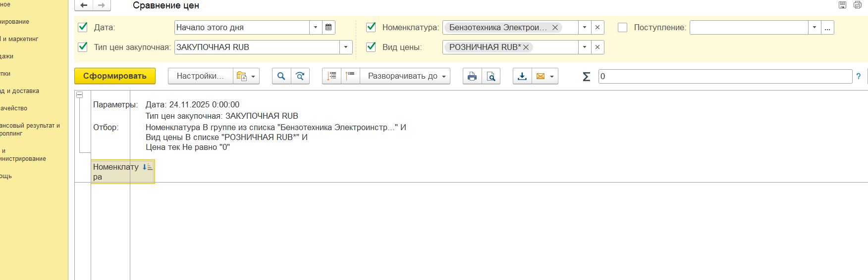Viewport: 868px width, 280px height.
Task: Go back with the left arrow
Action: pyautogui.click(x=84, y=5)
